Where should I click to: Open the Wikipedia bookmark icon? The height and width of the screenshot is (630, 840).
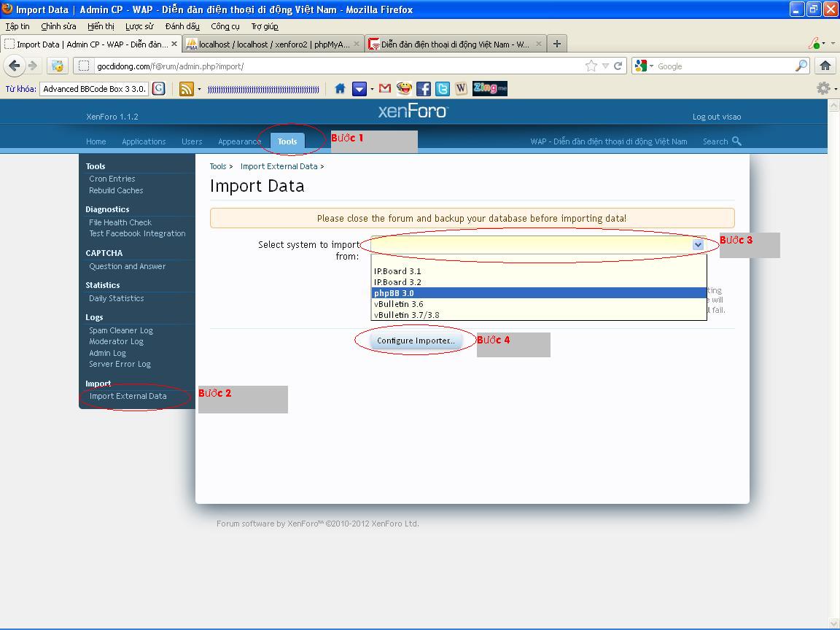click(x=462, y=88)
